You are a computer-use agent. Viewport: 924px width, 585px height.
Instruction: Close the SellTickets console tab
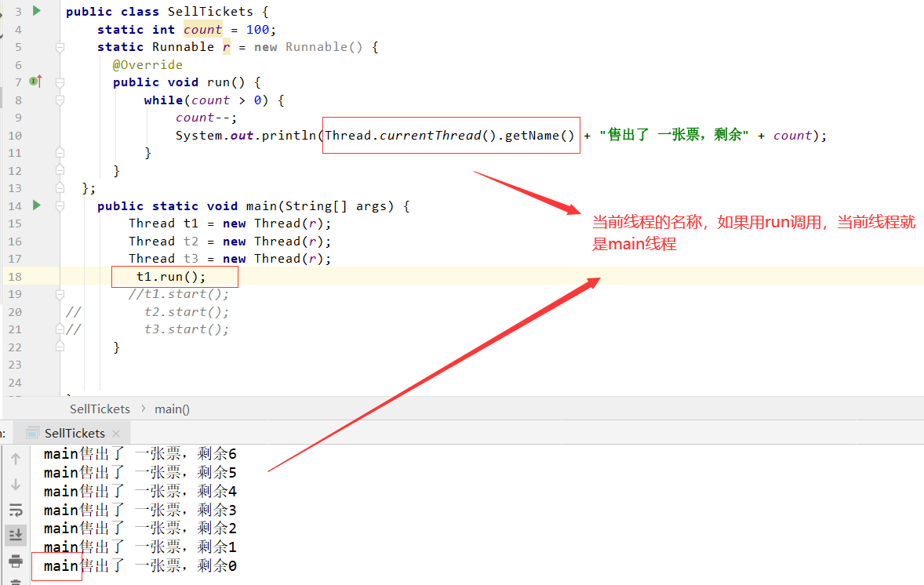point(115,432)
